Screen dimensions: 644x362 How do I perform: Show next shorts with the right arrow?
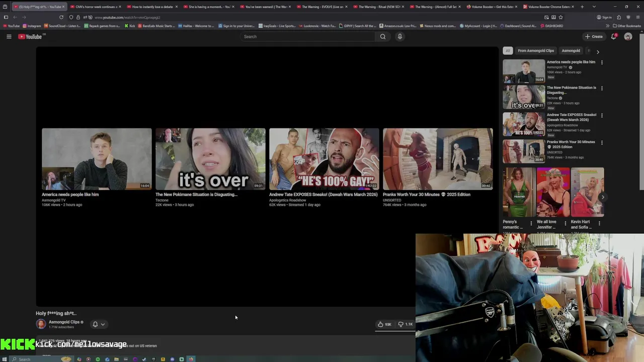coord(602,197)
